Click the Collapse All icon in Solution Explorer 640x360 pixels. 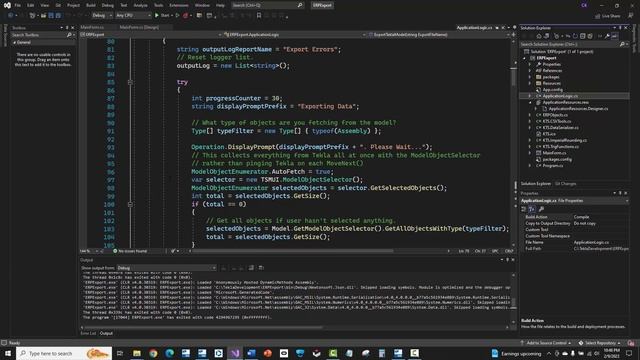[582, 36]
